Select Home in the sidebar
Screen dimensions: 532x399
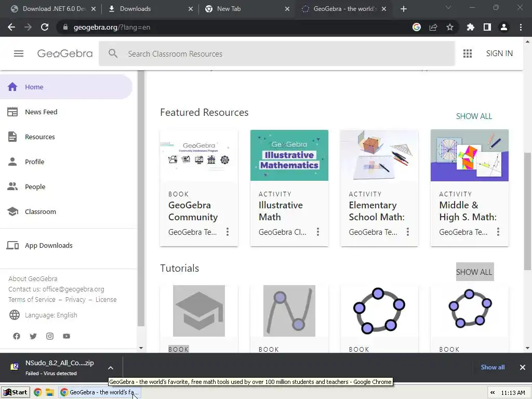66,87
